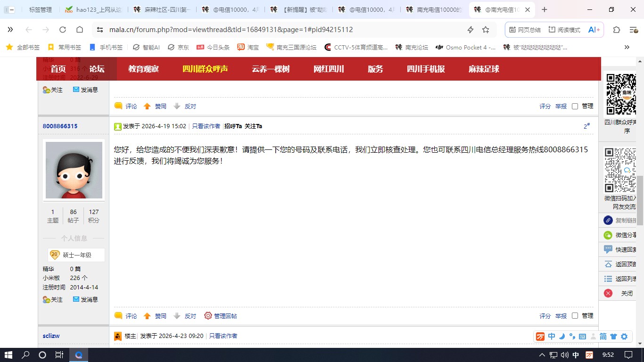644x362 pixels.
Task: Open the AI+ assistant
Action: 594,30
